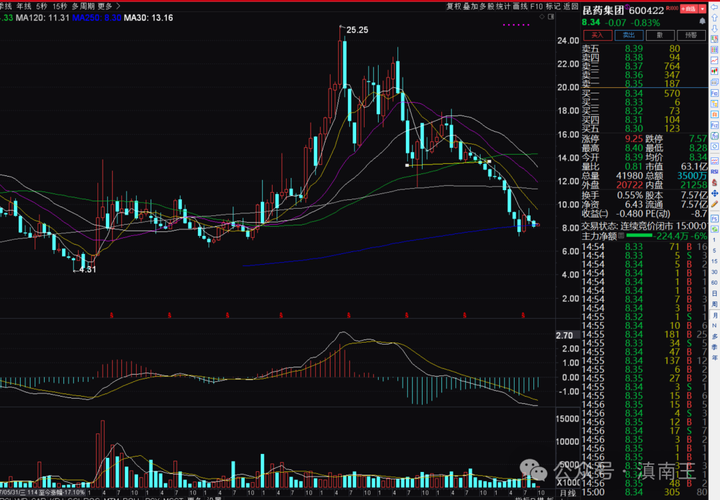Click stock name 昆药集团
This screenshot has width=720, height=500.
tap(603, 11)
